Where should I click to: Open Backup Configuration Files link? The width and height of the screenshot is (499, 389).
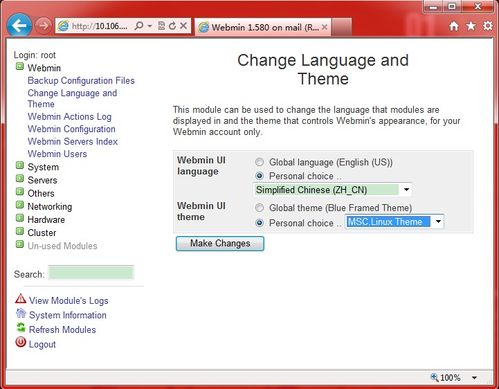coord(81,81)
